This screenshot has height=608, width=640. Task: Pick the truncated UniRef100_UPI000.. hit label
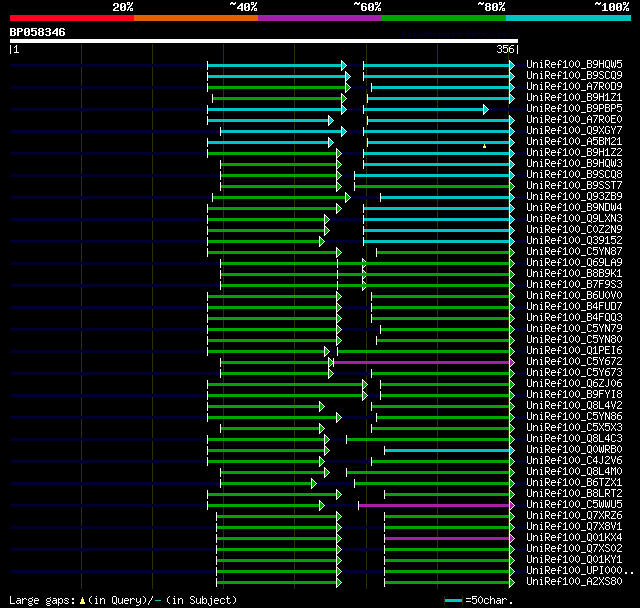[580, 571]
